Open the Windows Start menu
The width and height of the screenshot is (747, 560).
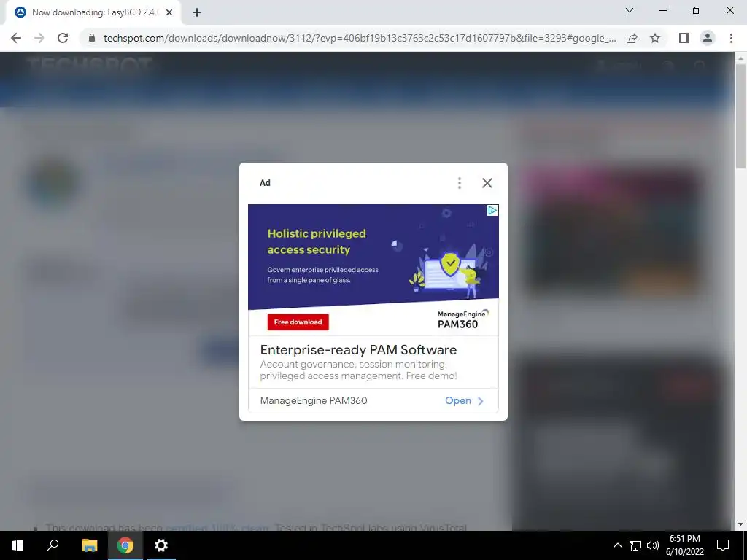(x=18, y=545)
